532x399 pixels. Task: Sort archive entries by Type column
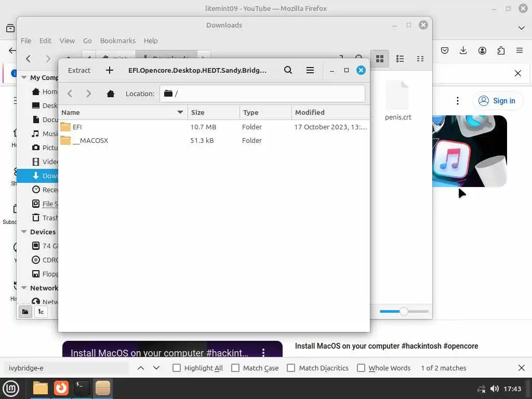pos(265,112)
